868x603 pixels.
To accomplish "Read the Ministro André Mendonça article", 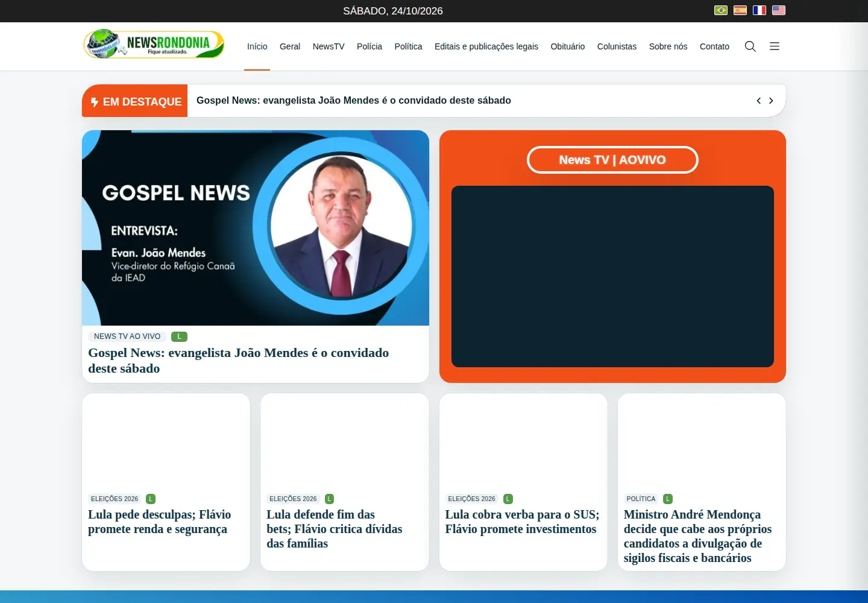I will click(698, 536).
